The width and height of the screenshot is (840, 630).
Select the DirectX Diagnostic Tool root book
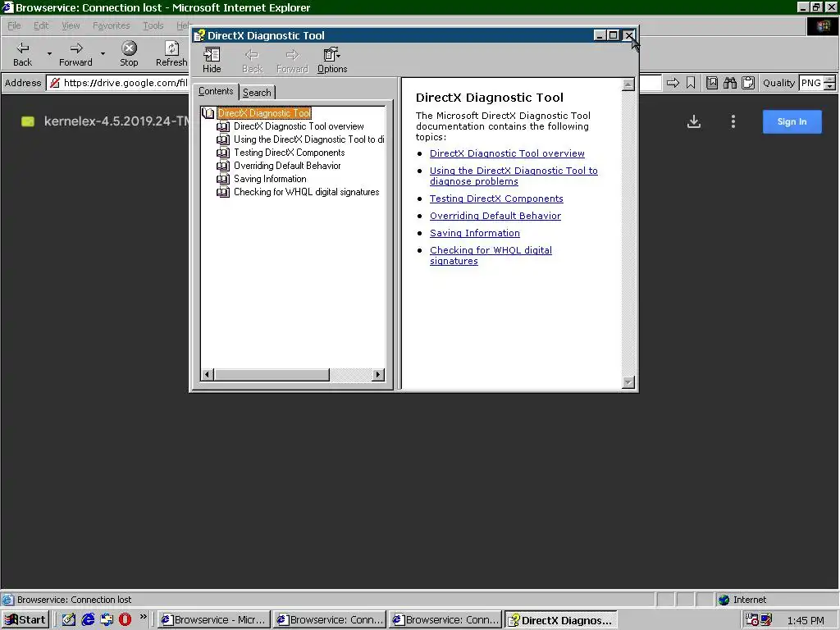(x=264, y=113)
